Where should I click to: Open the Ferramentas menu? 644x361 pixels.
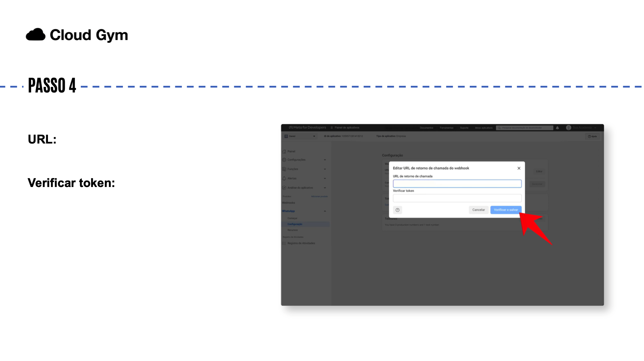[446, 128]
